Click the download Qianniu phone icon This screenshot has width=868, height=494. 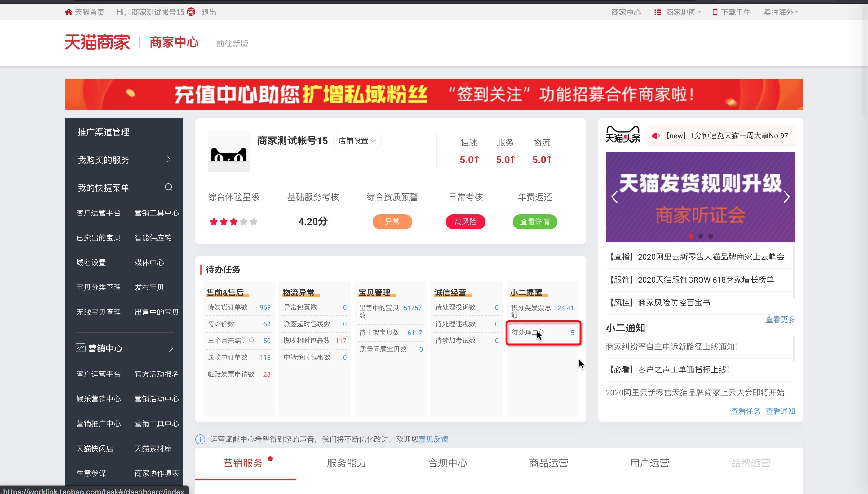coord(715,13)
